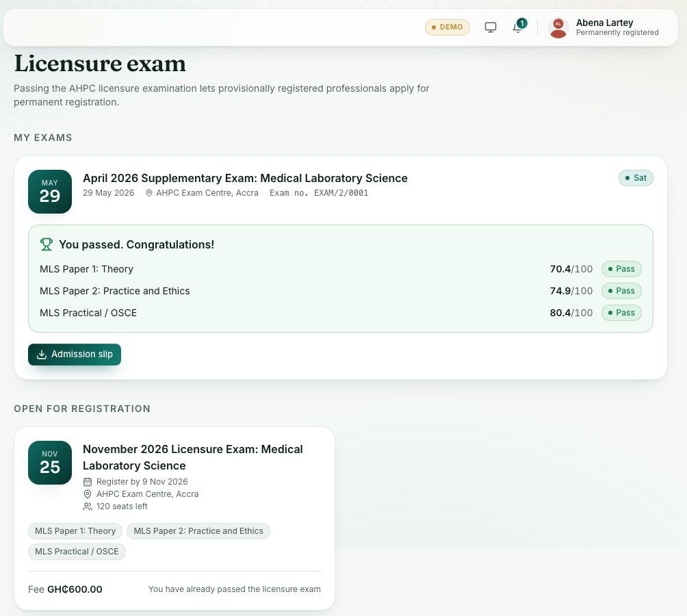Click 'You passed. Congratulations!' heading
687x616 pixels.
click(137, 244)
